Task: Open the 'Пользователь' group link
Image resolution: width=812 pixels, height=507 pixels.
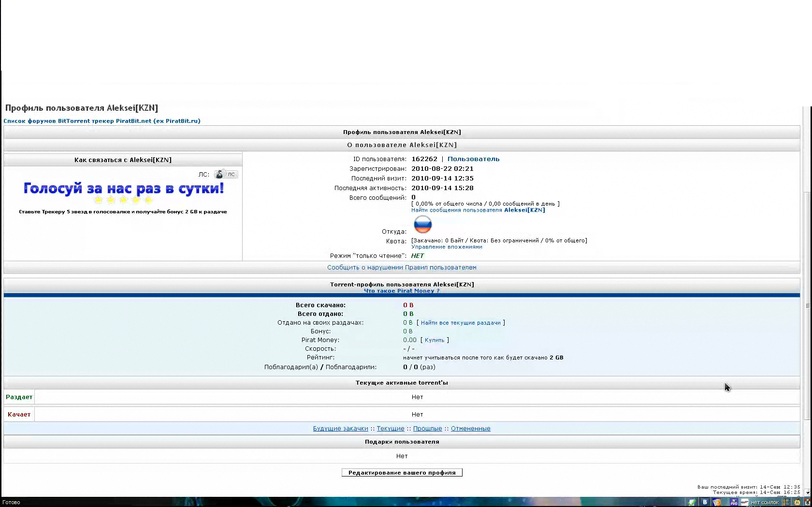Action: point(473,159)
